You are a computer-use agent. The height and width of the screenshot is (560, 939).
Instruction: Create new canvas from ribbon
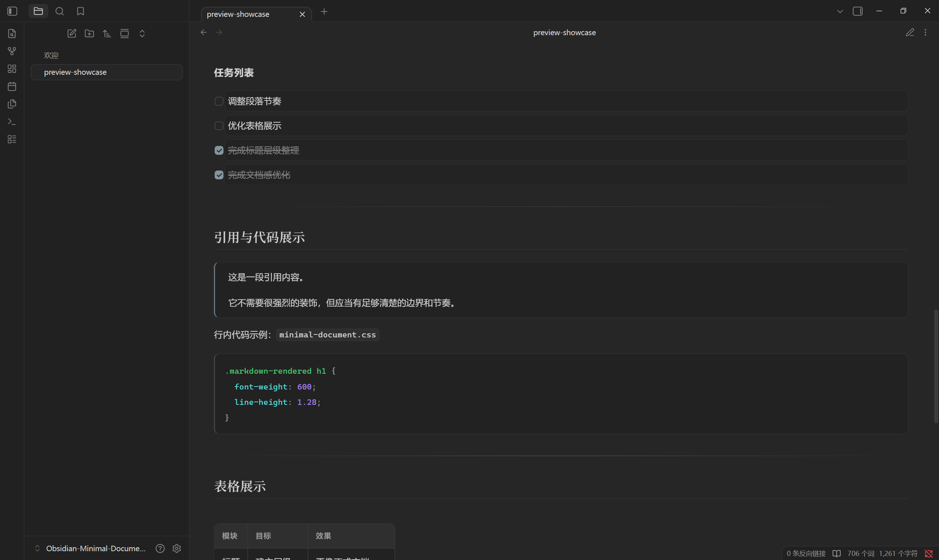click(12, 69)
